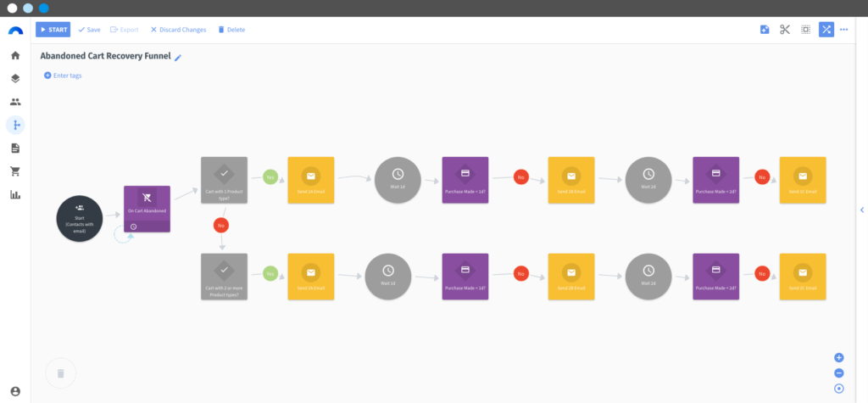Open the shopping cart section in sidebar

click(15, 171)
